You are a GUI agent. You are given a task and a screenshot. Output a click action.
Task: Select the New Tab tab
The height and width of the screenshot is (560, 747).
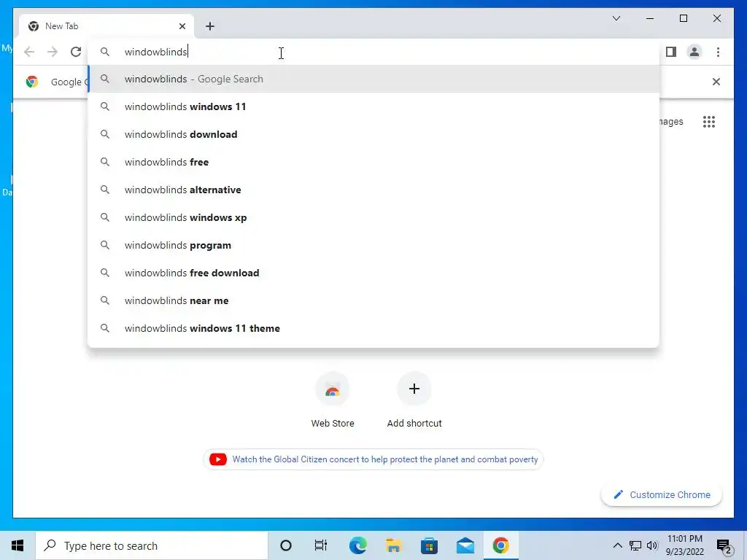click(107, 26)
